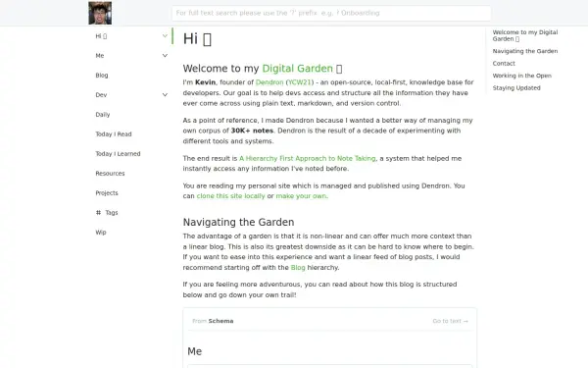Open the Blog hierarchy link in text

coord(298,268)
